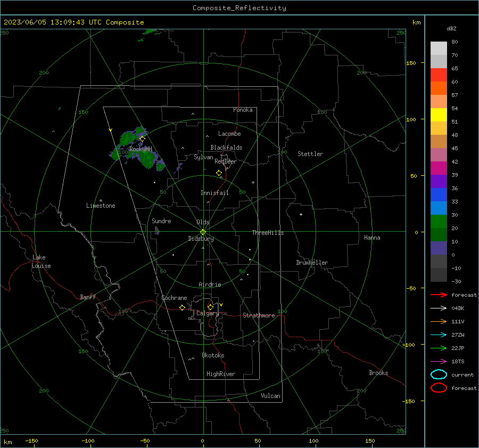The width and height of the screenshot is (479, 448).
Task: Pick the 30 dBZ green swatch
Action: 439,222
